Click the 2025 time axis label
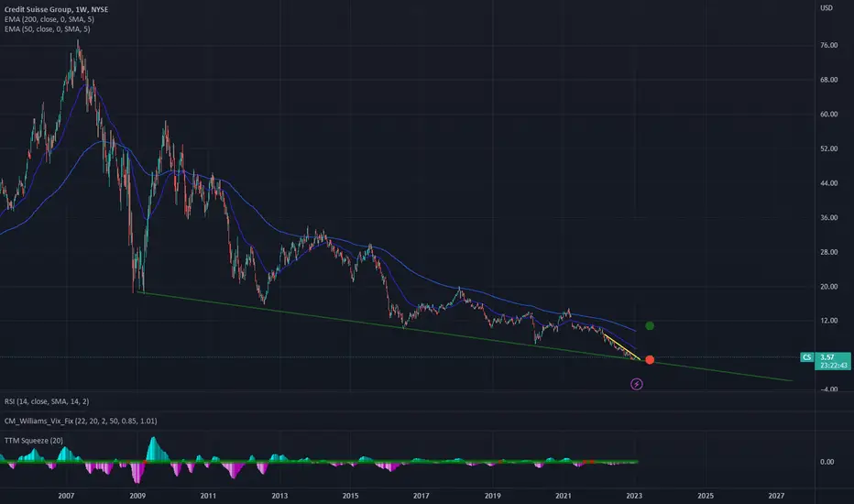The width and height of the screenshot is (854, 504). (x=706, y=496)
